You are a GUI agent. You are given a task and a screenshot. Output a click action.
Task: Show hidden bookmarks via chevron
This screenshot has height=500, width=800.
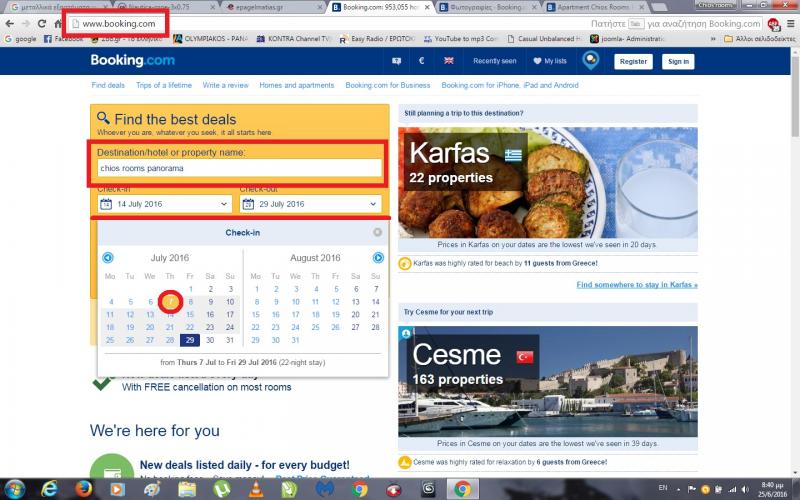(x=713, y=39)
